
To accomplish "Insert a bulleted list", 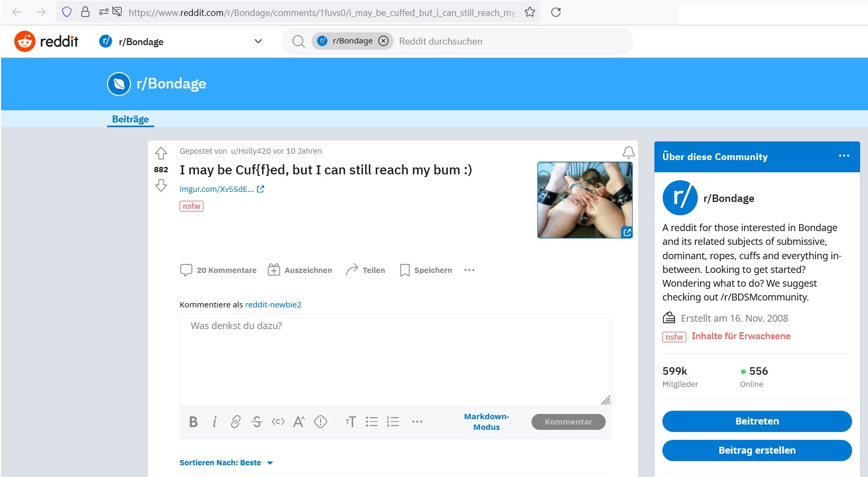I will pos(372,422).
